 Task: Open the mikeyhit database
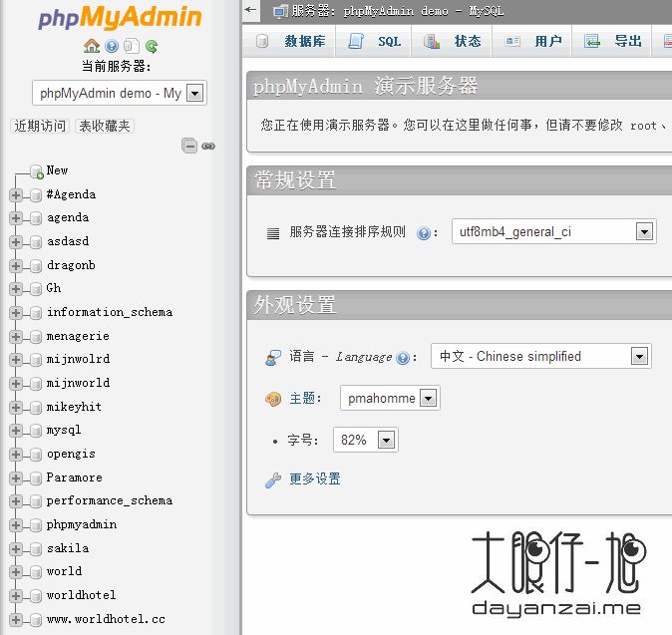74,407
